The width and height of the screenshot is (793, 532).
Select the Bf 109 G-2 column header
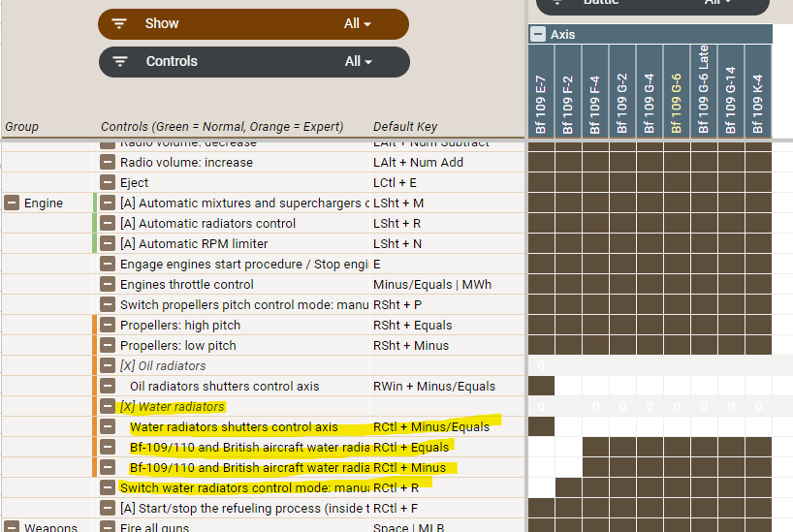[x=622, y=91]
